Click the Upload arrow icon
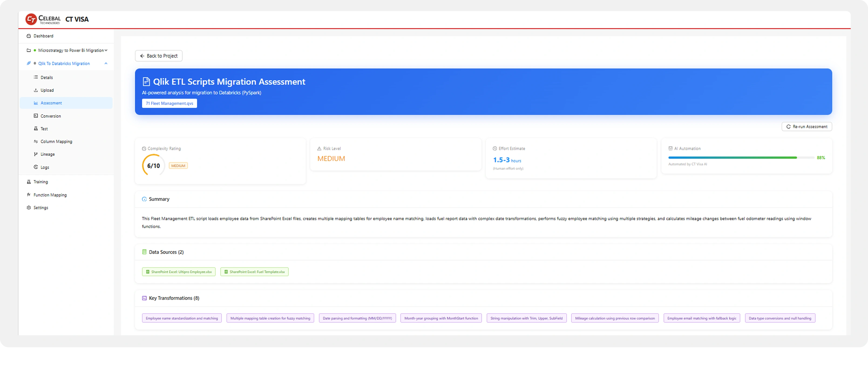This screenshot has width=868, height=371. click(36, 90)
